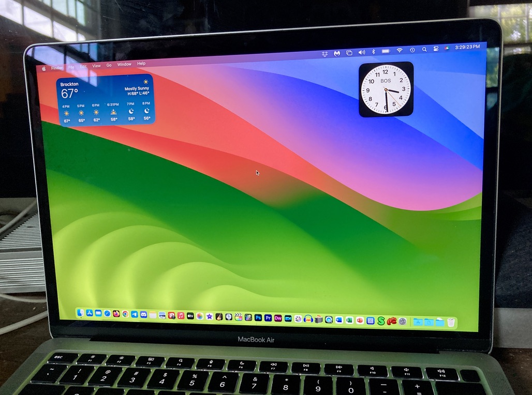Open Spotlight search magnifier

point(424,50)
